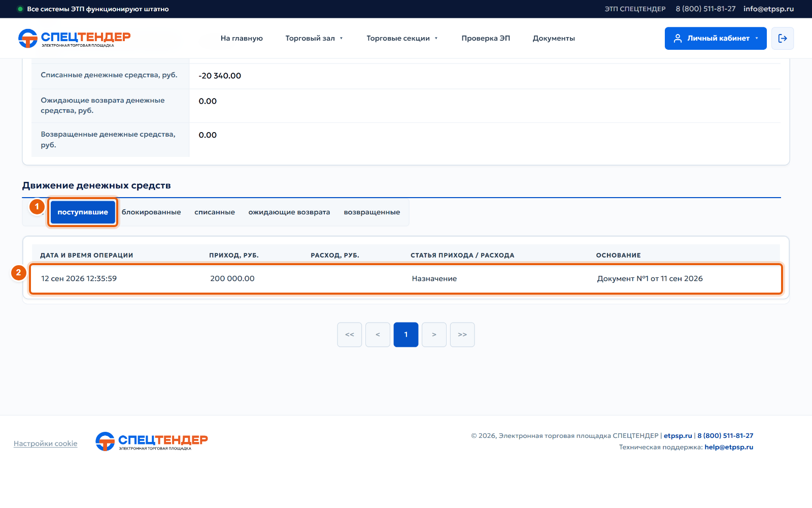Click the -20 340.00 value
Viewport: 812px width, 508px height.
coord(220,76)
